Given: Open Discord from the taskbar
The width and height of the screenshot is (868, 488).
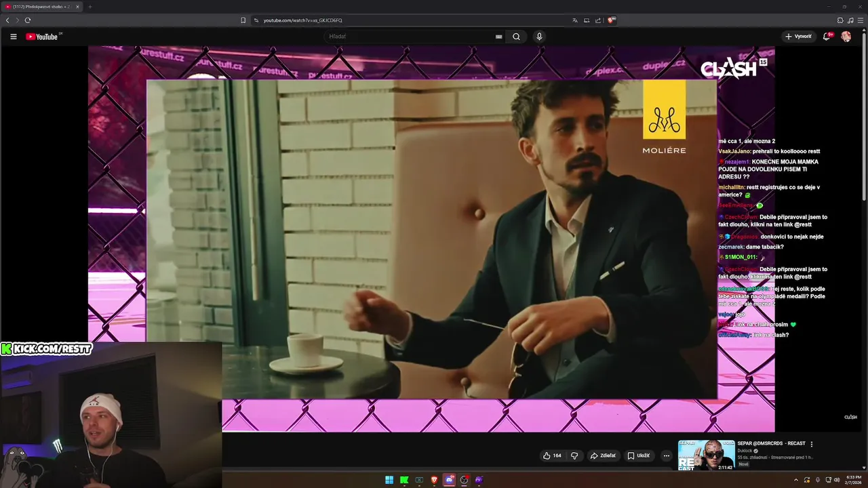Looking at the screenshot, I should (450, 480).
